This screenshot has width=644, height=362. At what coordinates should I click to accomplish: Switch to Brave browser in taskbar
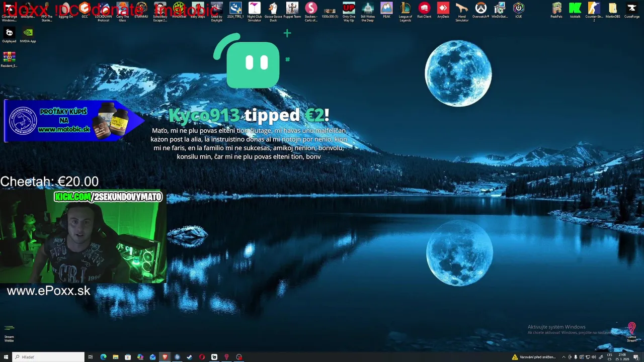(165, 357)
